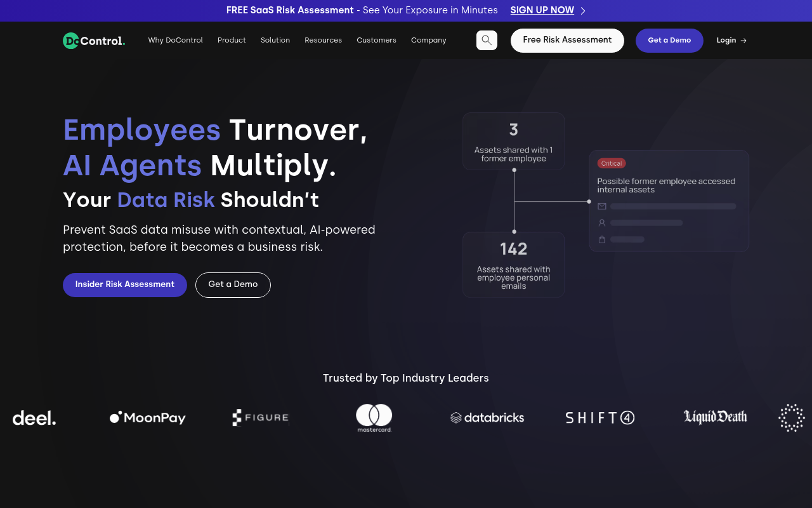Click the Liquid Death logo
The height and width of the screenshot is (508, 812).
coord(715,417)
